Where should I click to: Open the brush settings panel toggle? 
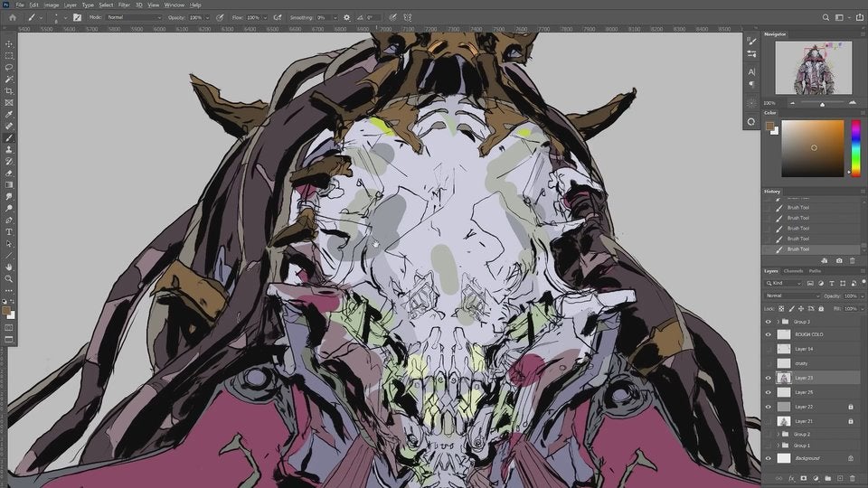click(x=77, y=18)
